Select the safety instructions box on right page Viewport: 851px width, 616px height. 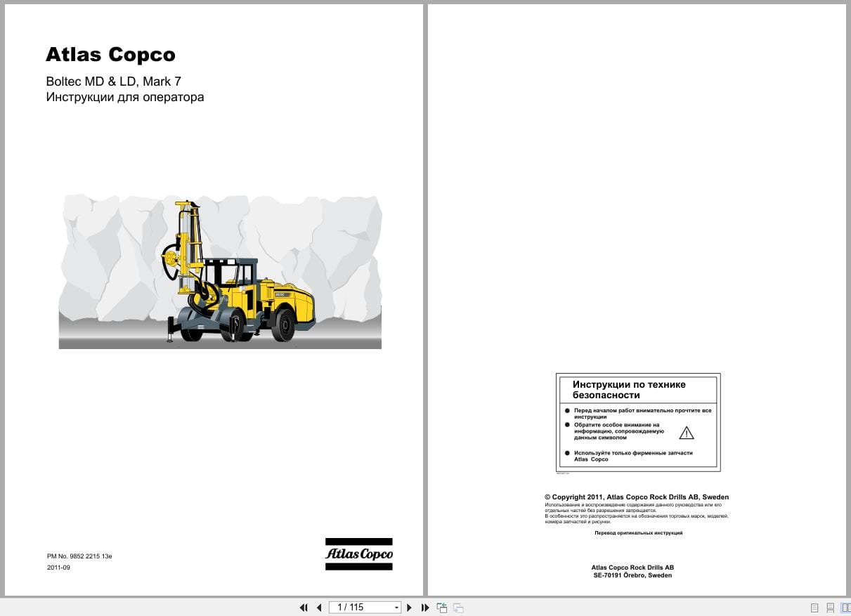[x=637, y=422]
